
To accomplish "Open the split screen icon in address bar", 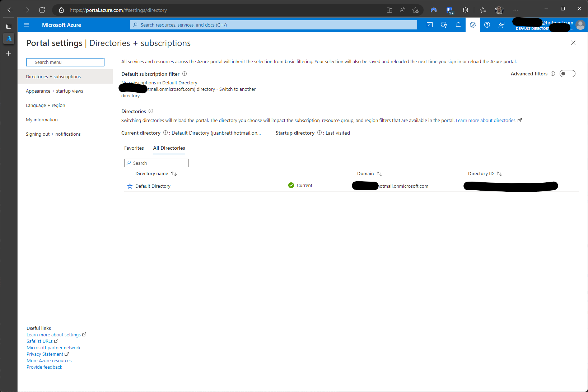I will [389, 10].
